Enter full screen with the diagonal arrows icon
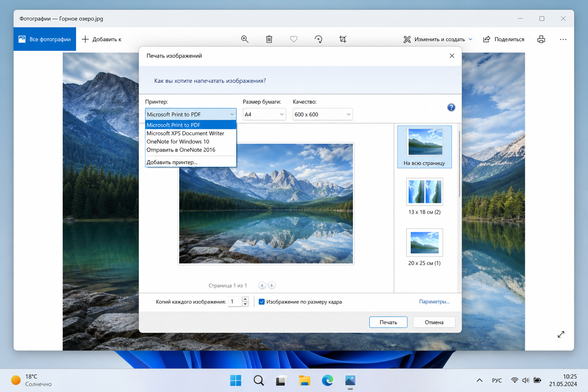588x392 pixels. (561, 334)
